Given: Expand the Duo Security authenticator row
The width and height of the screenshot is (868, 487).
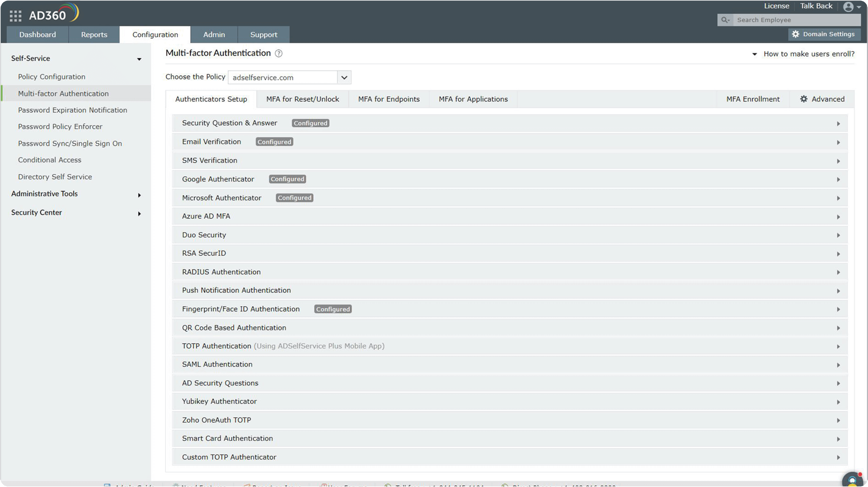Looking at the screenshot, I should point(838,235).
